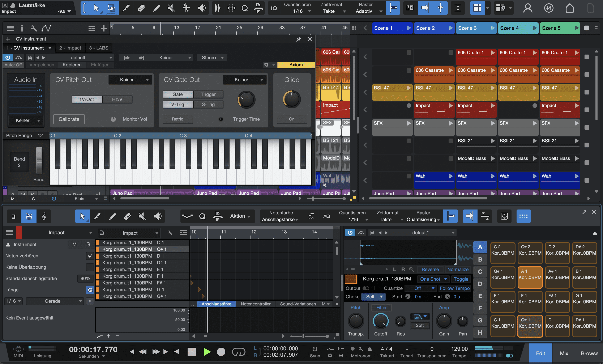Click the Loop toggle in transport

pyautogui.click(x=238, y=352)
